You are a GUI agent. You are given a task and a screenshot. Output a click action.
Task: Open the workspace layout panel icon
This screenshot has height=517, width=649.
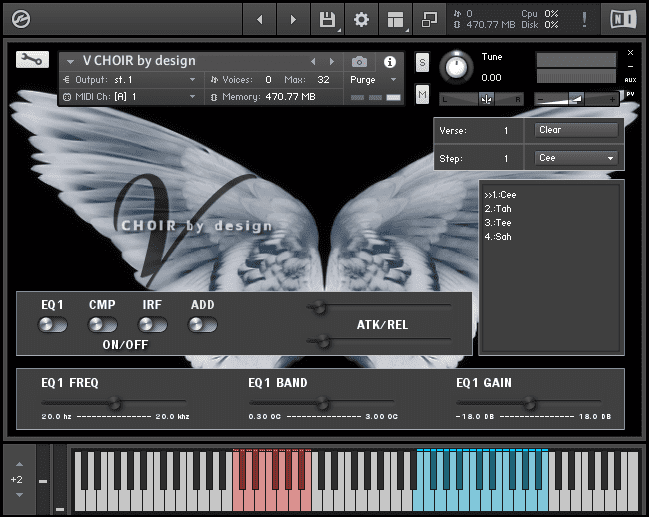395,19
